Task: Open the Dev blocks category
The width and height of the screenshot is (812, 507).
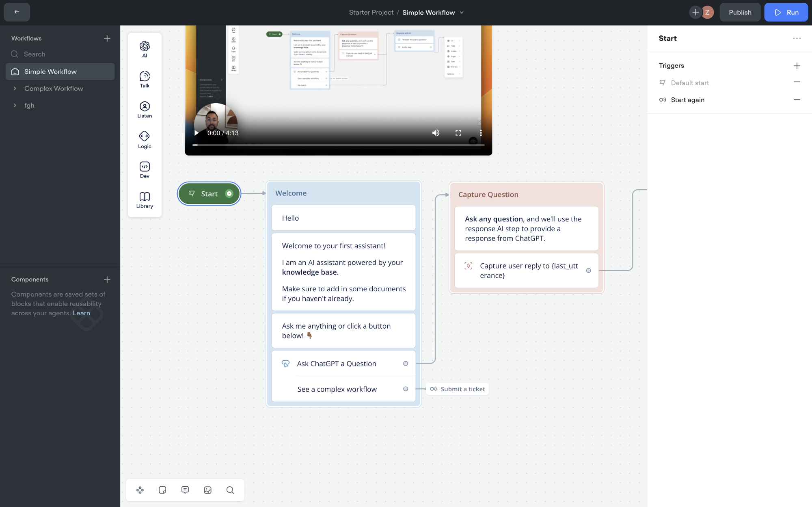Action: [145, 169]
